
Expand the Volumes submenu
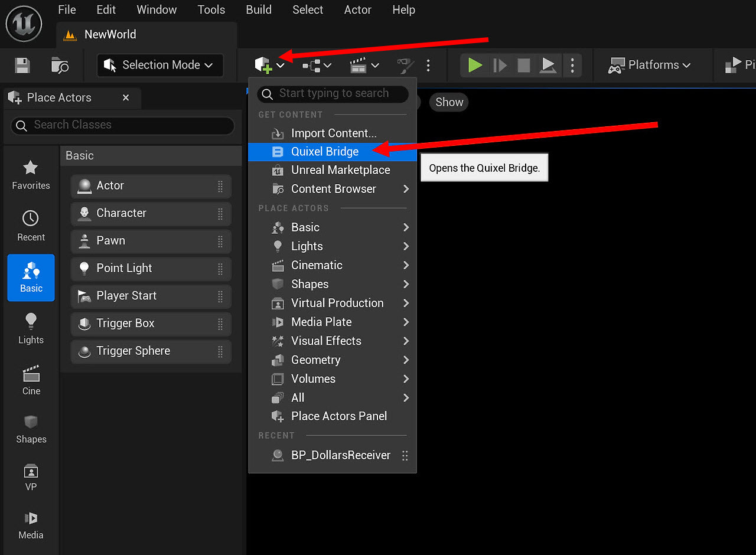(x=333, y=378)
